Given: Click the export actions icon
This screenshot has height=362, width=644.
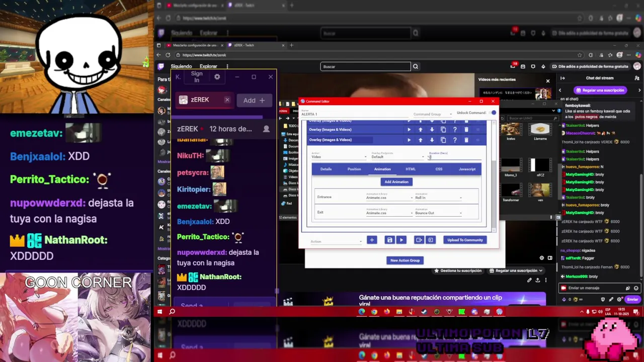Looking at the screenshot, I should pyautogui.click(x=419, y=240).
